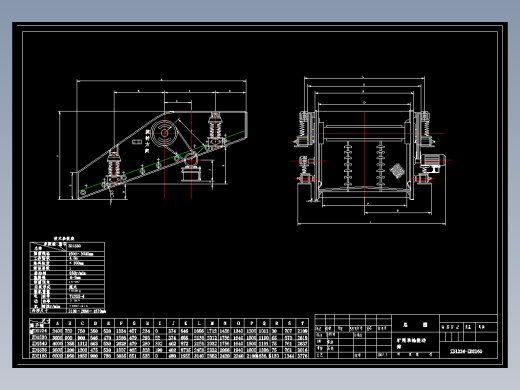Click the side-view elevation drawing of the vibrating screen

coord(153,141)
